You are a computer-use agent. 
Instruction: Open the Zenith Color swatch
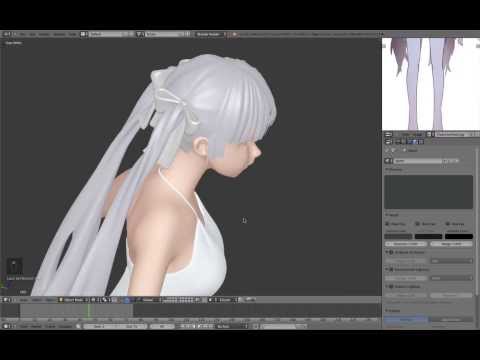428,236
